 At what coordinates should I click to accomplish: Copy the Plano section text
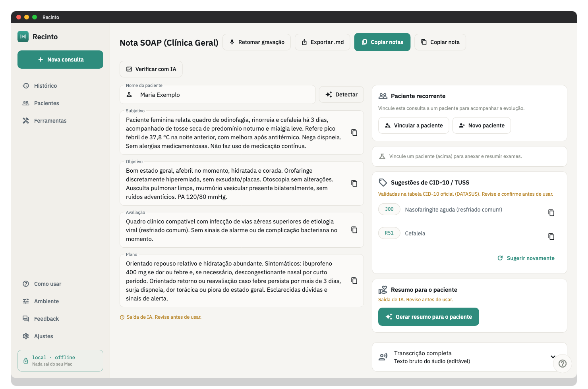click(x=354, y=281)
